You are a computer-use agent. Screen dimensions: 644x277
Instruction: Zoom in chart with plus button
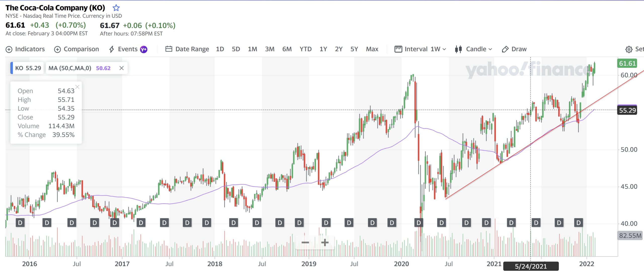tap(325, 243)
